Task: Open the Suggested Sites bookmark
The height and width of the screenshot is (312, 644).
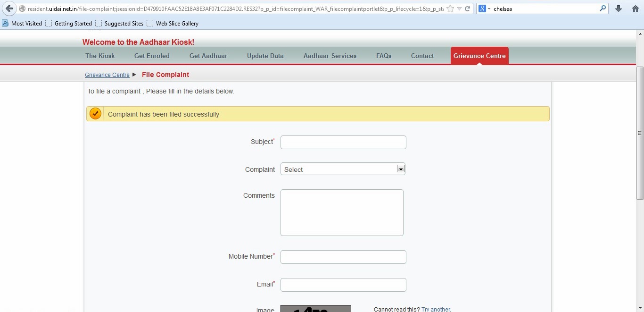Action: pyautogui.click(x=119, y=23)
